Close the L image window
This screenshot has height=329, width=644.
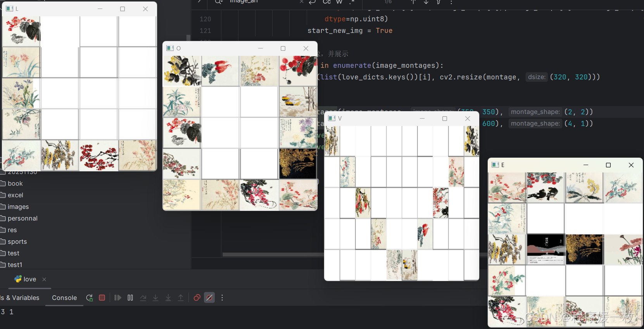coord(145,9)
